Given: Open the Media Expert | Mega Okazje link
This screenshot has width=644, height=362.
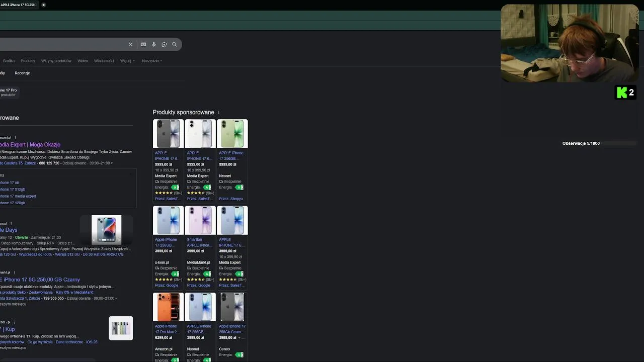Looking at the screenshot, I should tap(30, 145).
